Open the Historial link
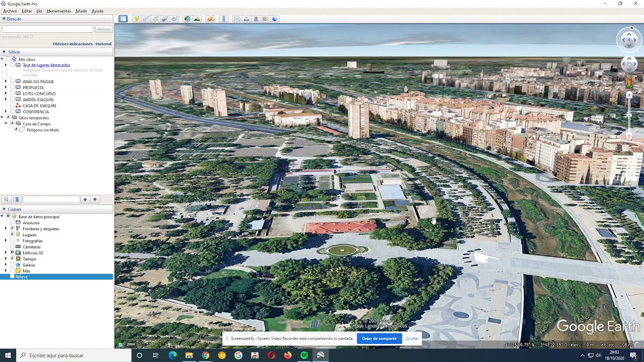The height and width of the screenshot is (362, 644). (x=104, y=44)
